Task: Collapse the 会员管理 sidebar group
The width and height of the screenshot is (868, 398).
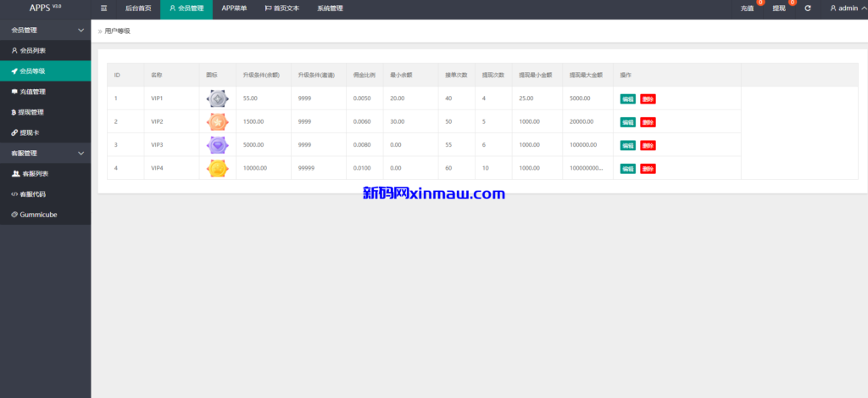Action: (x=46, y=30)
